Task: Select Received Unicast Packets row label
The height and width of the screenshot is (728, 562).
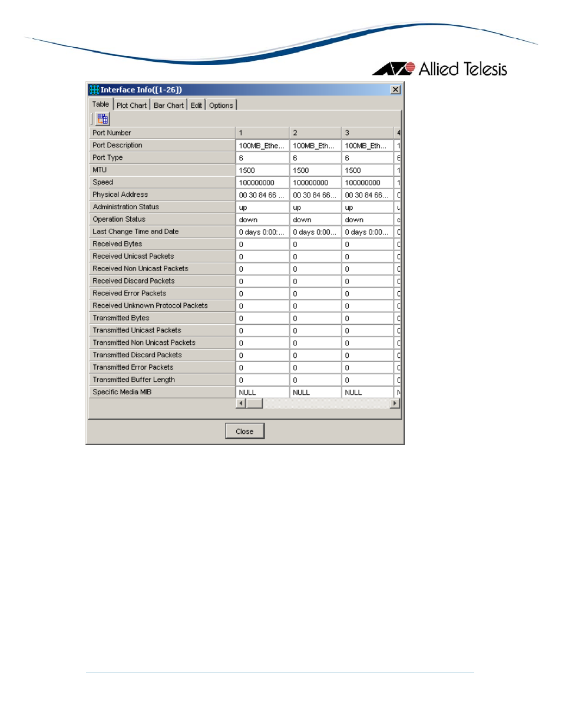Action: 162,256
